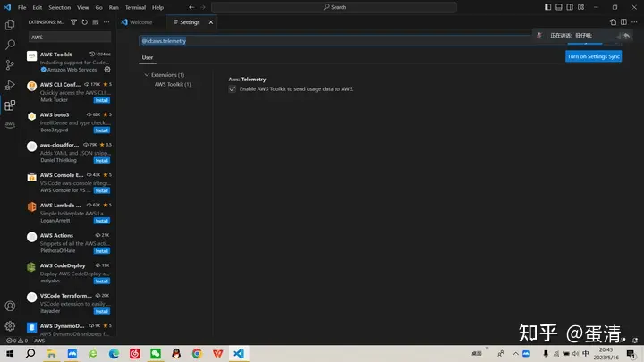Install AWS Actions extension
This screenshot has height=362, width=644.
101,251
